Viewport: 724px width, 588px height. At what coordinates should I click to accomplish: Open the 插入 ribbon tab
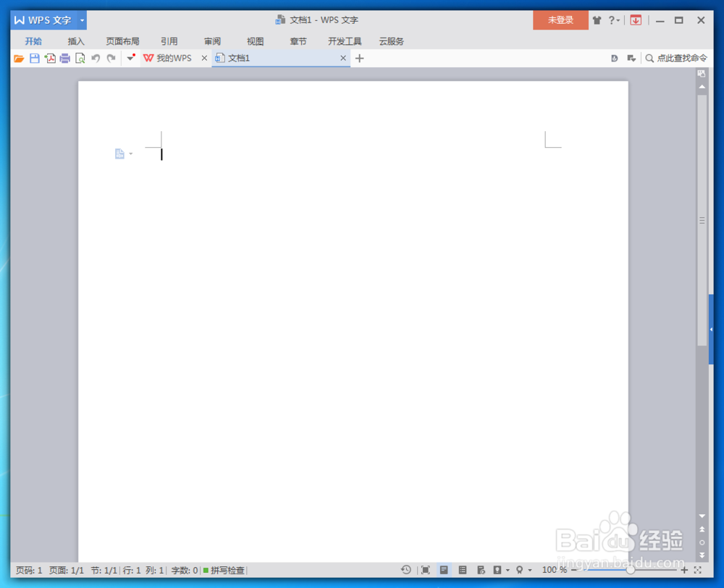pyautogui.click(x=76, y=41)
